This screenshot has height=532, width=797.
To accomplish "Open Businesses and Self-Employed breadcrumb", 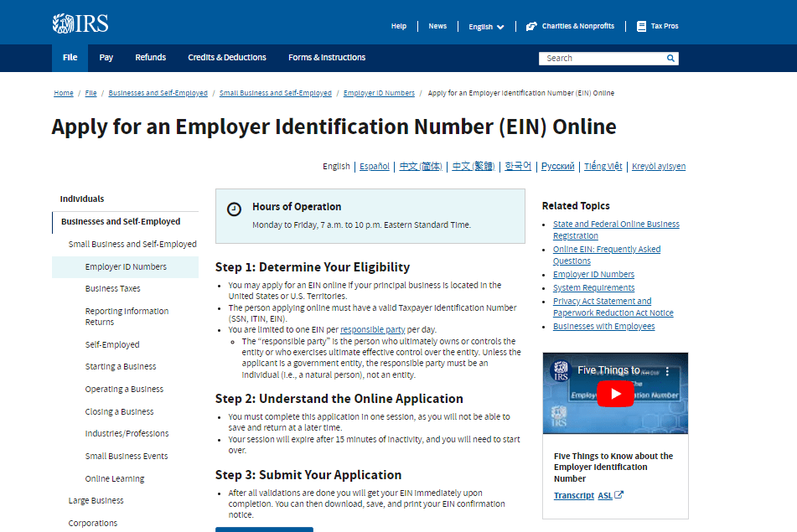I will pyautogui.click(x=158, y=93).
